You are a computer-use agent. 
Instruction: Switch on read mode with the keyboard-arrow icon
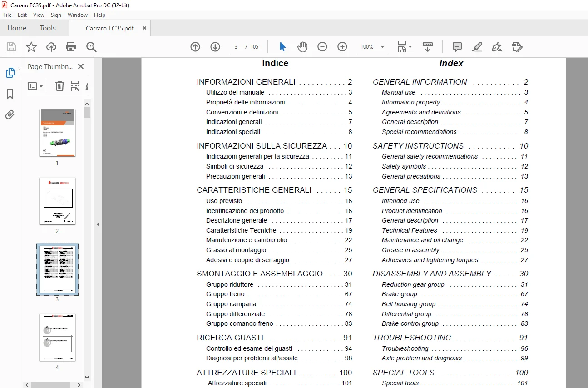[428, 47]
